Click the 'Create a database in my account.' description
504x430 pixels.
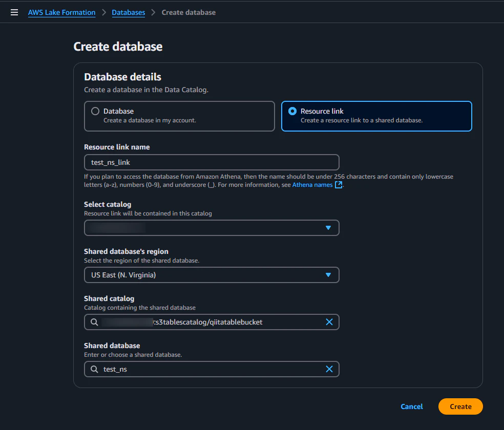[150, 120]
